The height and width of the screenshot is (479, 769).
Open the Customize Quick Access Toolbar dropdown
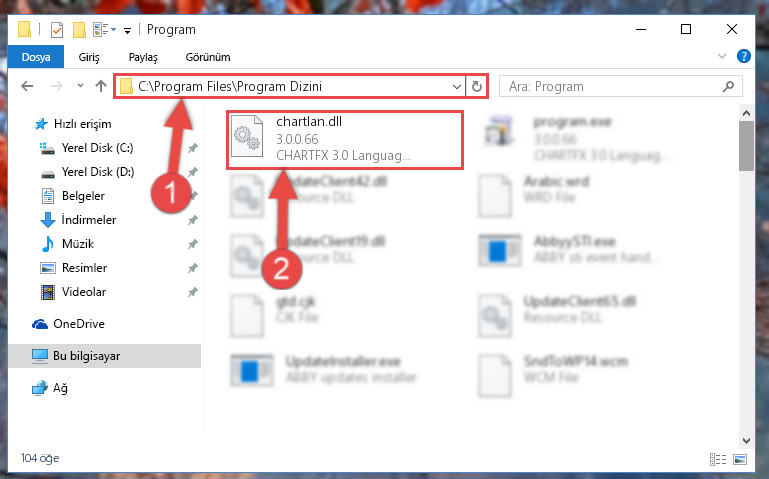[128, 30]
